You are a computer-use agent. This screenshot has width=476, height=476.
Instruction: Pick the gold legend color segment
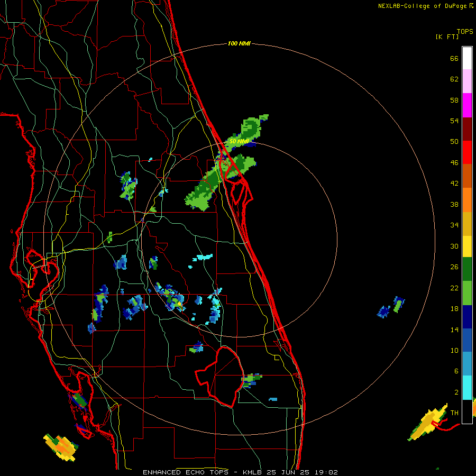coord(467,224)
